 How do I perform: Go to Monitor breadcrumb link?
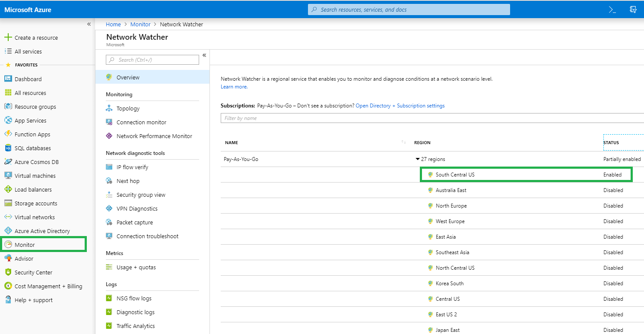pyautogui.click(x=140, y=24)
